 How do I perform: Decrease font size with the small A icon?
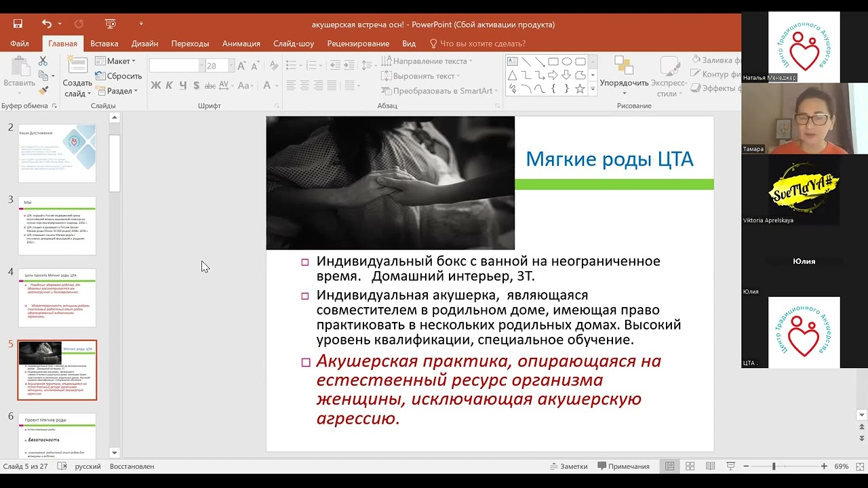(256, 66)
